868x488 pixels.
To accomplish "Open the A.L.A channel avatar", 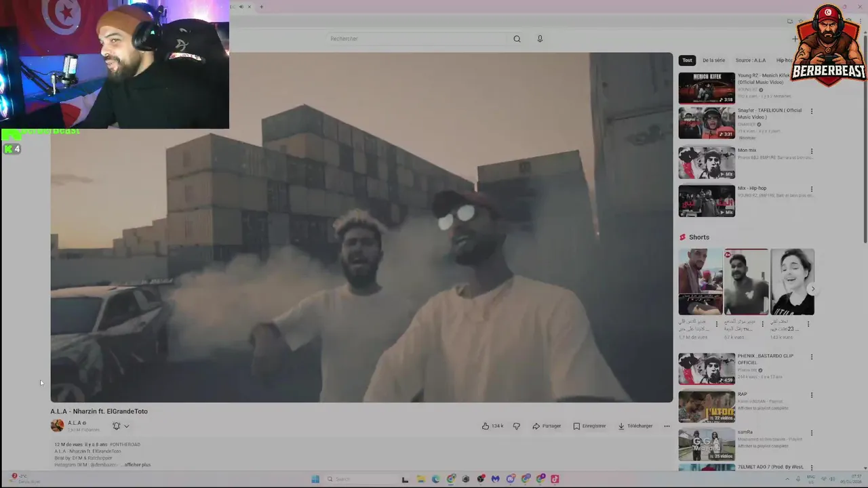I will [57, 426].
